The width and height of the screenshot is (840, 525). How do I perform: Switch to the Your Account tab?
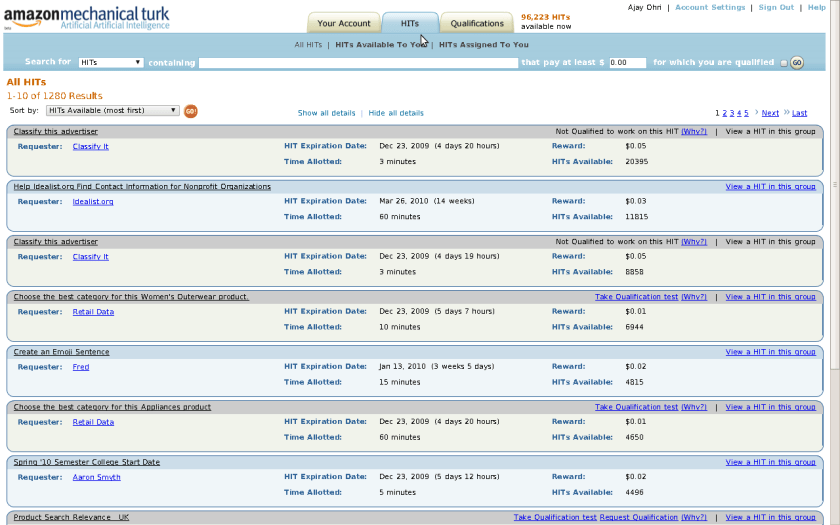(343, 23)
